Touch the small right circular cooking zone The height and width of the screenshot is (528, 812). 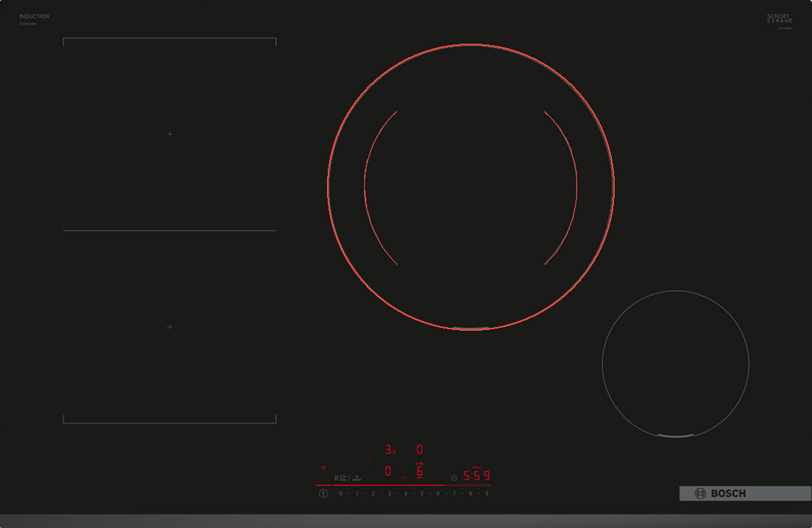[x=675, y=364]
